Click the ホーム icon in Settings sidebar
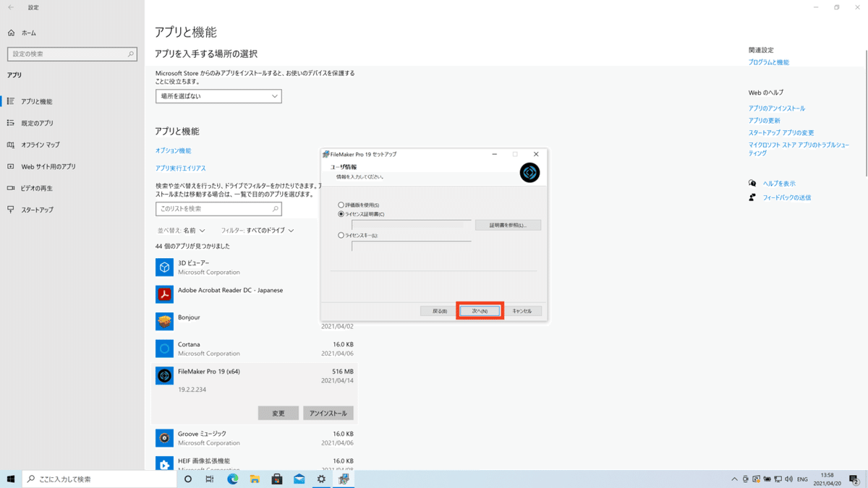Image resolution: width=868 pixels, height=488 pixels. coord(11,33)
